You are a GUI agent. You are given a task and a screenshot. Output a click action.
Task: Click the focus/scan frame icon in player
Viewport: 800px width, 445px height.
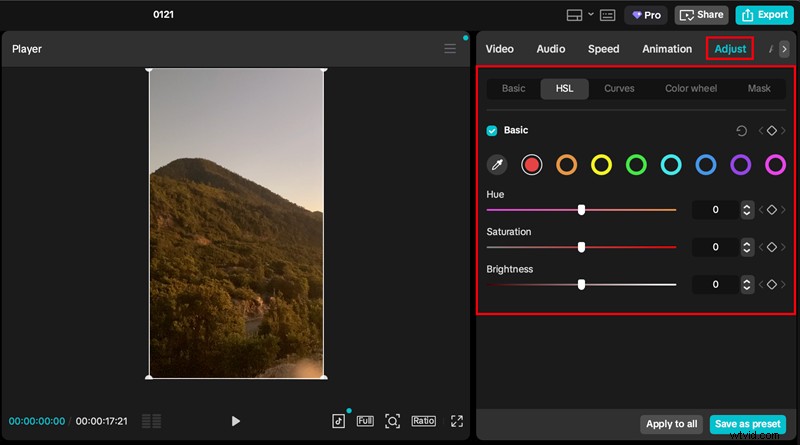point(393,421)
